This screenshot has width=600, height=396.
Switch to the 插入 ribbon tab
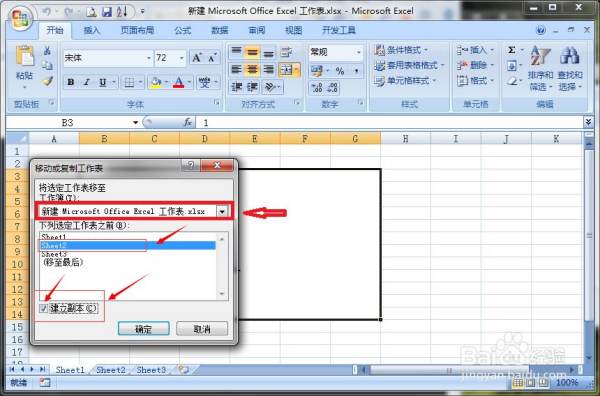point(92,31)
